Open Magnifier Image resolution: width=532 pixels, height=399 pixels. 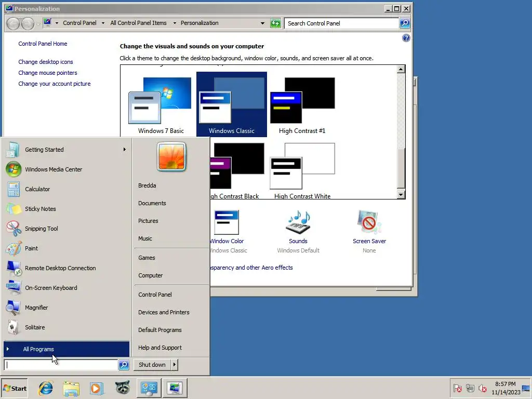66,308
